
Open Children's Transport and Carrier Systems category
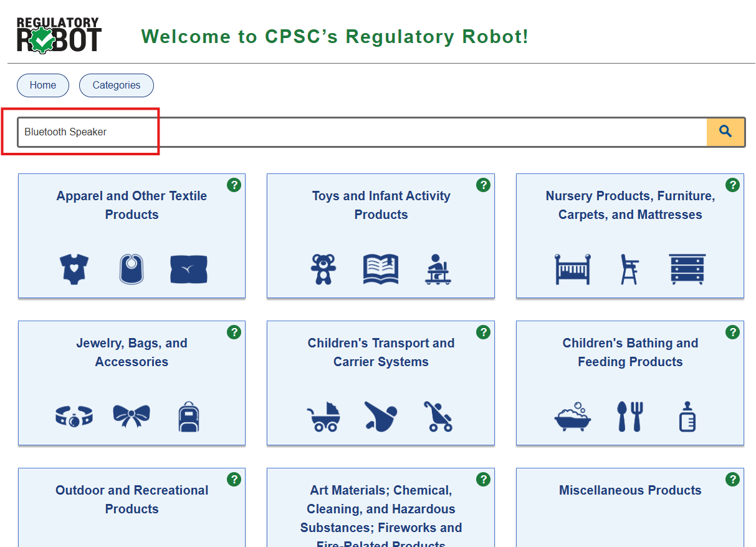[381, 383]
